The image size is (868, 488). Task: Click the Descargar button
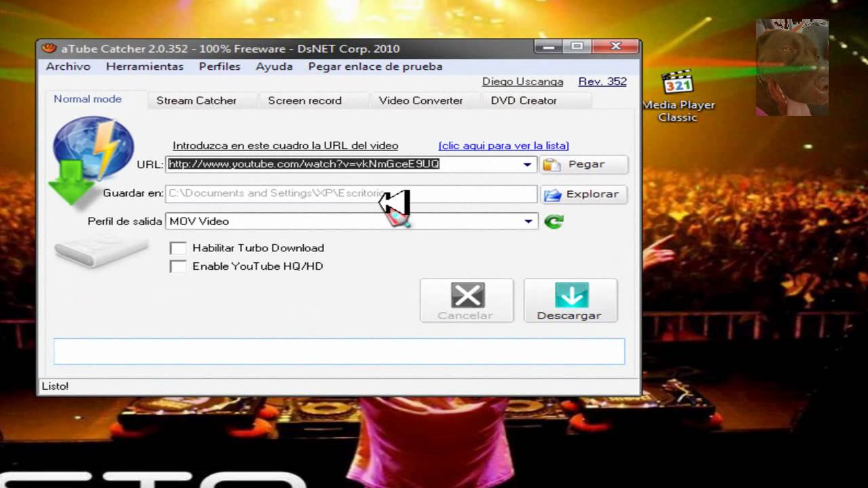coord(570,300)
